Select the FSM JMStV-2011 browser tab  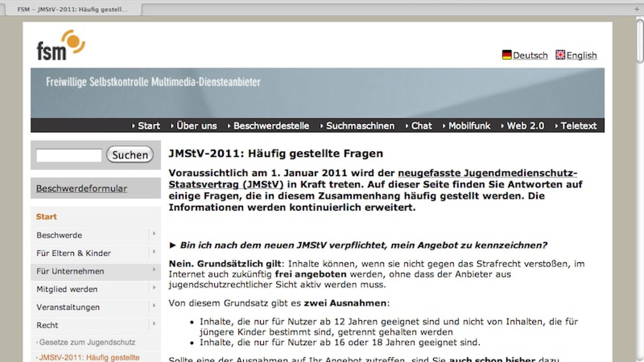[72, 9]
